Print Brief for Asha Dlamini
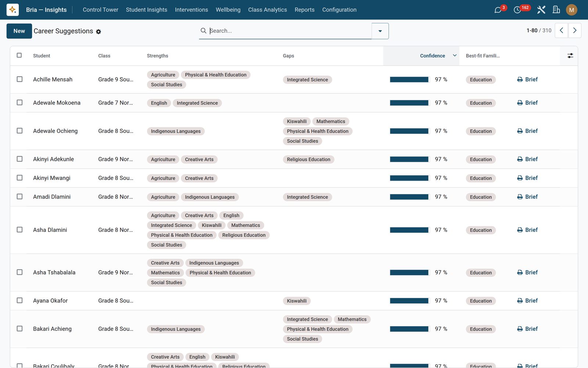588x368 pixels. point(527,230)
